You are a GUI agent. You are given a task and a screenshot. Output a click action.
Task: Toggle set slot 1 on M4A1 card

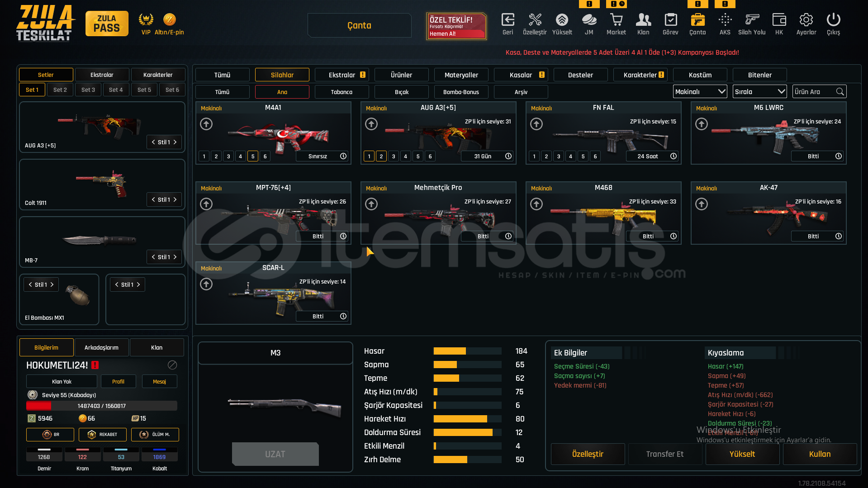click(204, 156)
